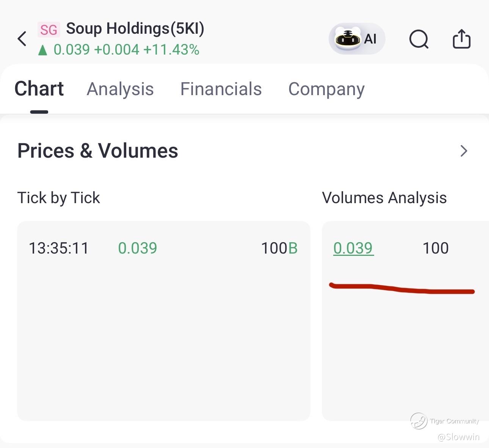This screenshot has height=448, width=489.
Task: Open the share icon
Action: click(x=462, y=39)
